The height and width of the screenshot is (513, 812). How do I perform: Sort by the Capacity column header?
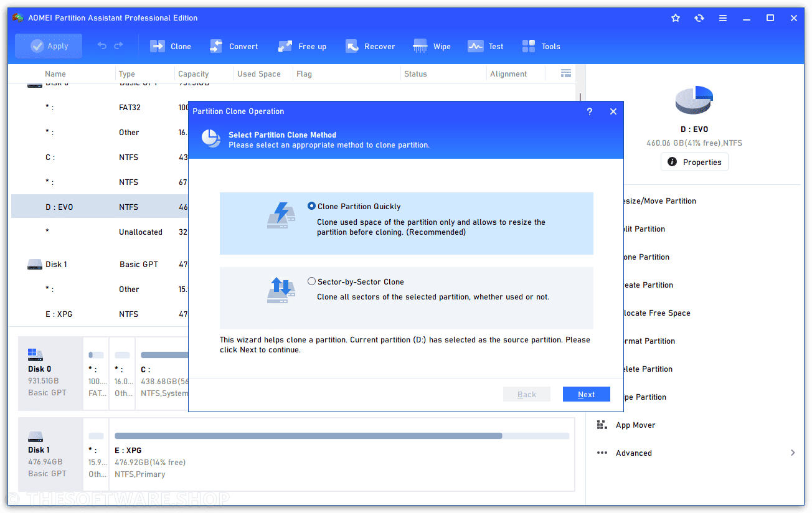pos(193,73)
